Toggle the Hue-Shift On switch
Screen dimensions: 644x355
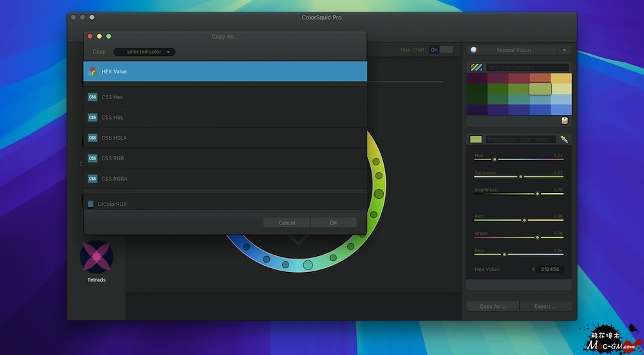[441, 50]
